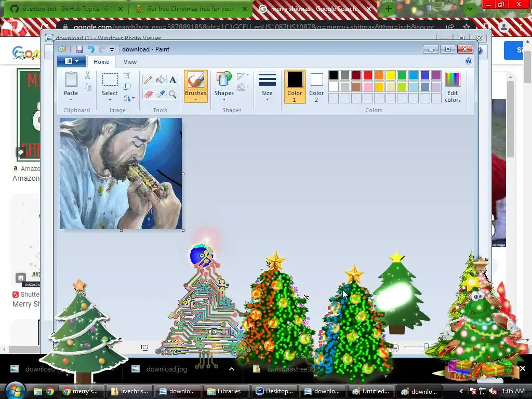Viewport: 532px width, 399px height.
Task: Show hidden tray icons arrow
Action: point(461,391)
